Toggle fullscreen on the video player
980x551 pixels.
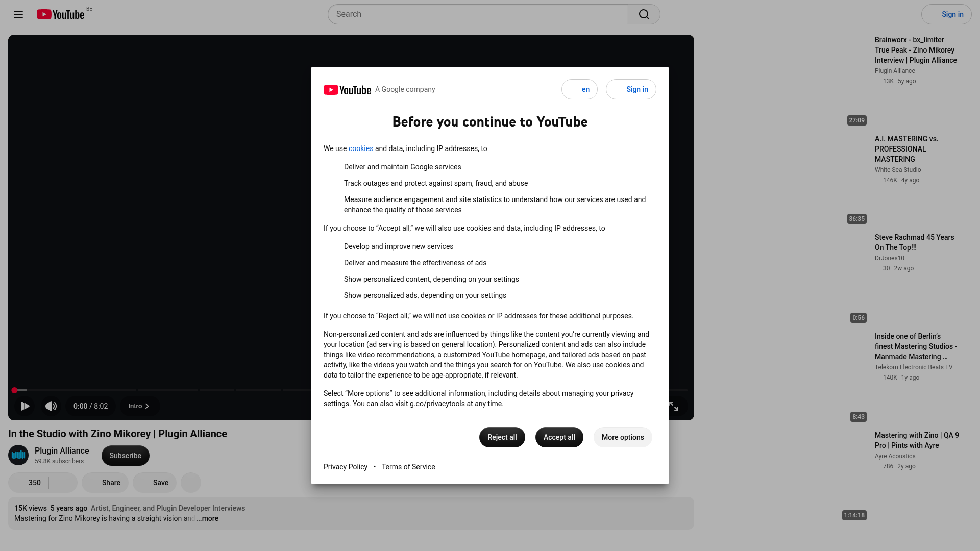[674, 406]
